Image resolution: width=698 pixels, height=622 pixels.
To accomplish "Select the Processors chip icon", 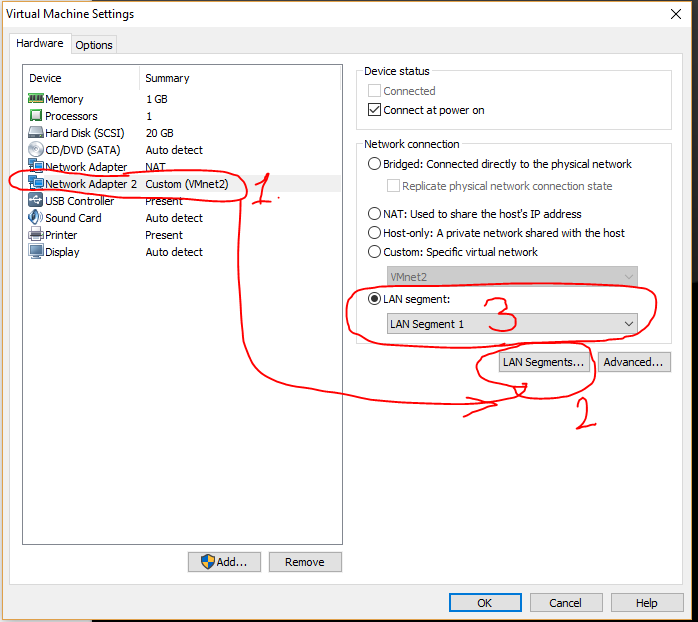I will [35, 116].
